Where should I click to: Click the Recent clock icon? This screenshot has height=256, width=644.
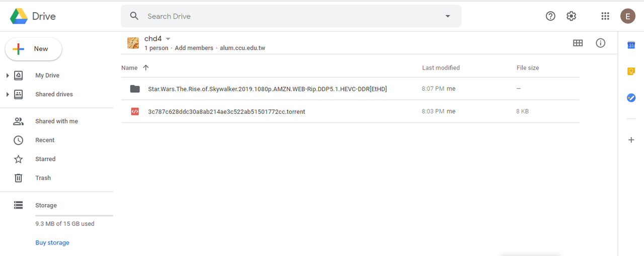click(19, 140)
